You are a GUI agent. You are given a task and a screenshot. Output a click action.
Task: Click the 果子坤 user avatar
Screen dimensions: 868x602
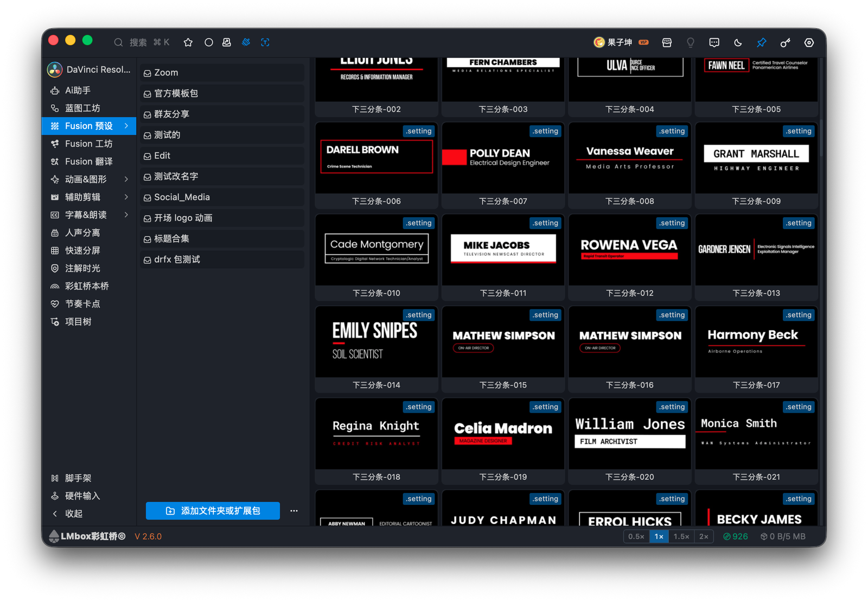coord(599,42)
